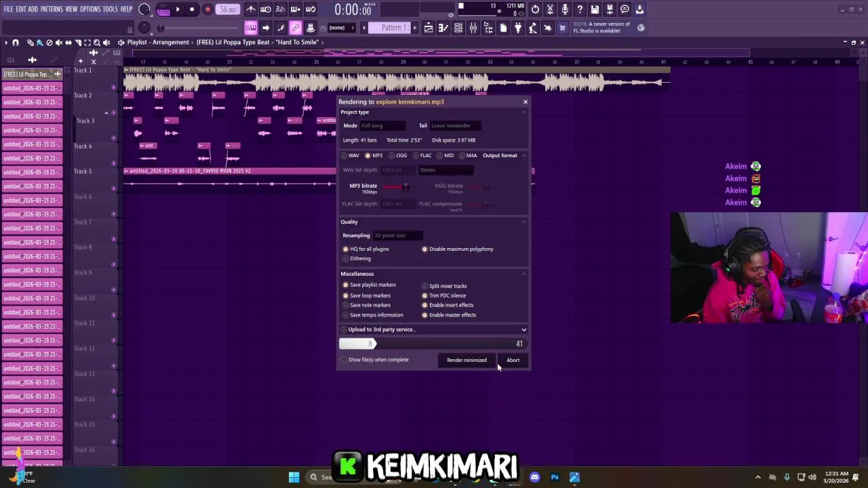Enable M4A output format
Screen dimensions: 868x488
coord(468,156)
